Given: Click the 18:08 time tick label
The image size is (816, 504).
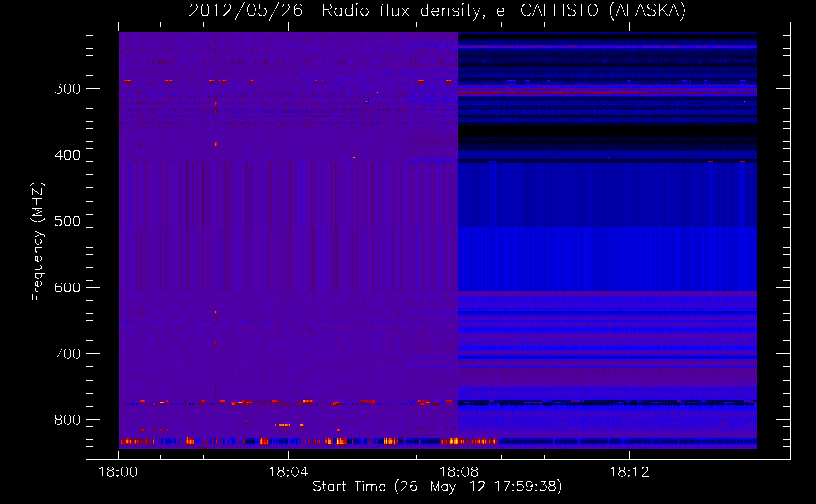Looking at the screenshot, I should 459,472.
